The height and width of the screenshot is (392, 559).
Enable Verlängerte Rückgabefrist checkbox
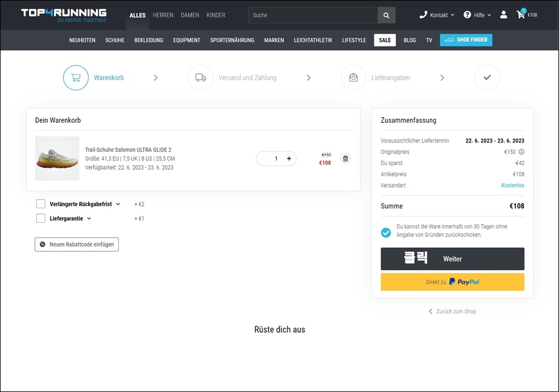point(41,204)
